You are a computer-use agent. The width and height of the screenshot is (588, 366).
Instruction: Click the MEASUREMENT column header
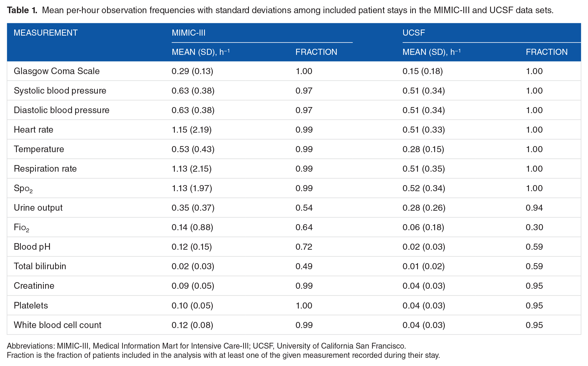tap(46, 33)
